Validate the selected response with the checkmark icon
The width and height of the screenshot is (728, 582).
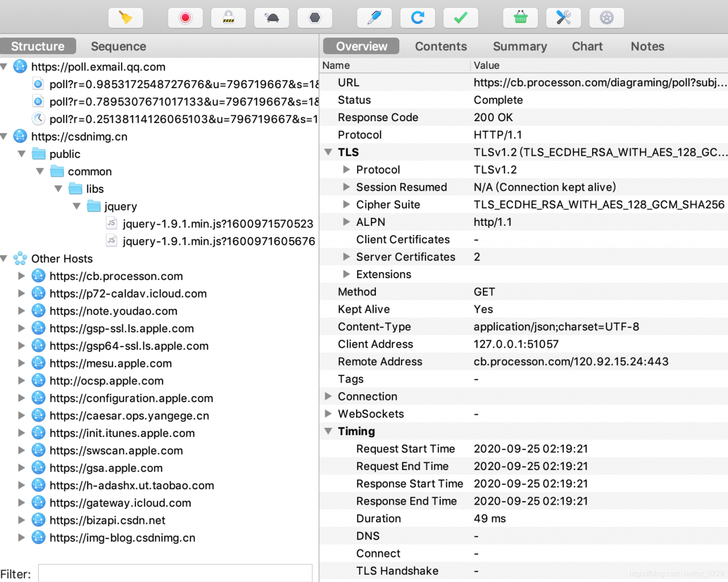pos(461,18)
